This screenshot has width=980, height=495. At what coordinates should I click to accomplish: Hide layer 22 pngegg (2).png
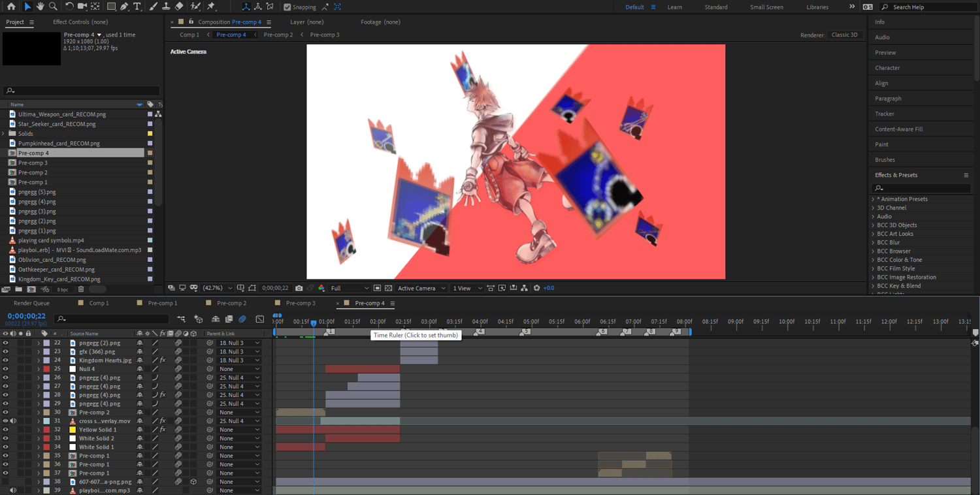pyautogui.click(x=5, y=343)
